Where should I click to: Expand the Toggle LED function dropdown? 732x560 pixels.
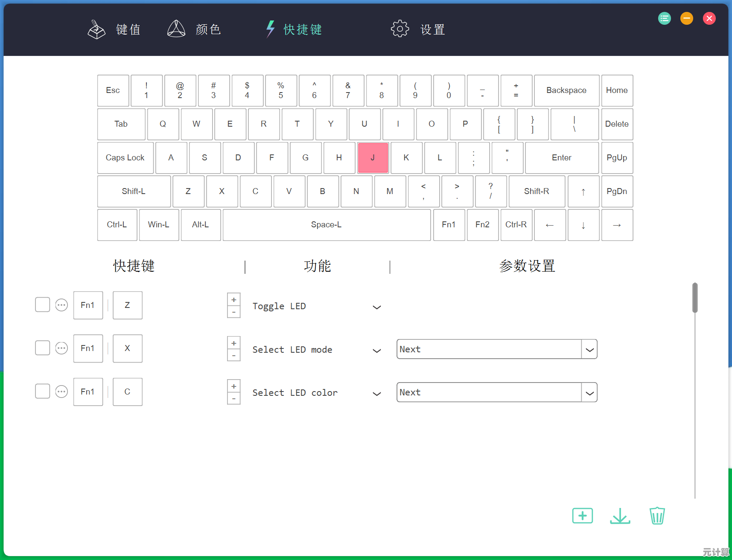point(376,307)
